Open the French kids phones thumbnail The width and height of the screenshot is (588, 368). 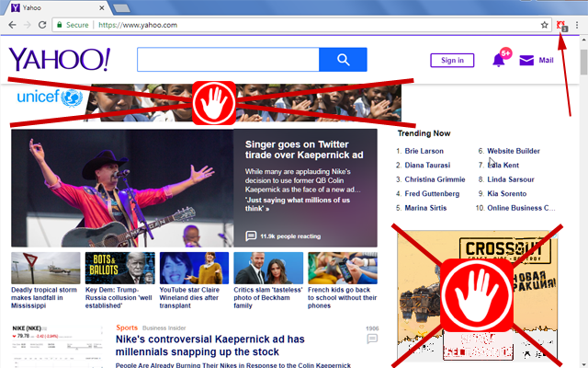[343, 268]
